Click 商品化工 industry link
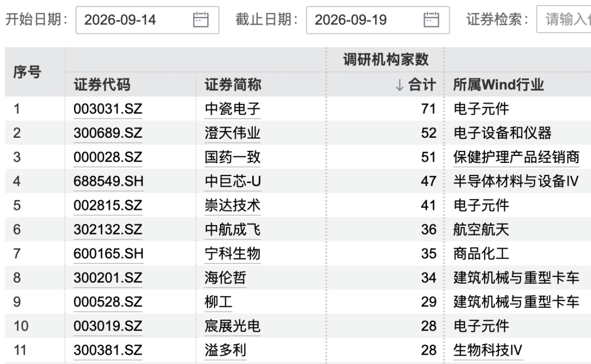The height and width of the screenshot is (364, 591). (481, 254)
